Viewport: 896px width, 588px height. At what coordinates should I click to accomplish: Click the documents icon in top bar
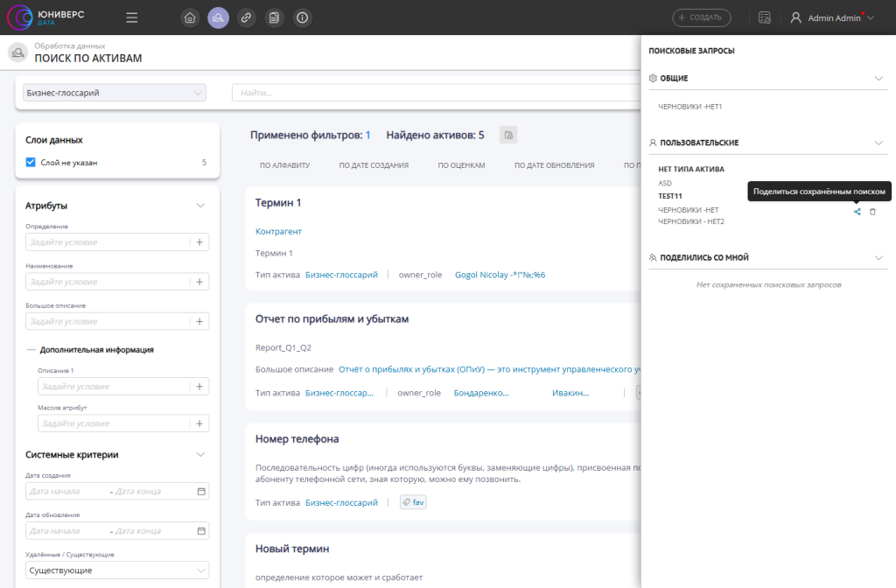tap(275, 17)
